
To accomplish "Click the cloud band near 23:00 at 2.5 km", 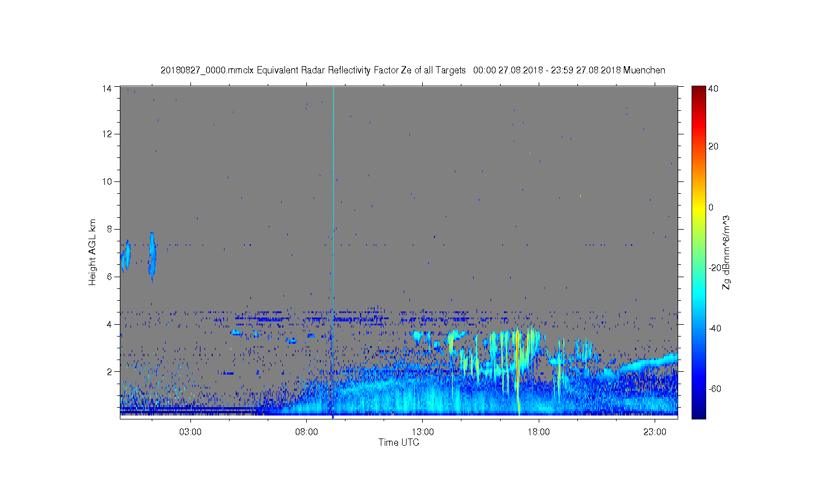I will (650, 363).
